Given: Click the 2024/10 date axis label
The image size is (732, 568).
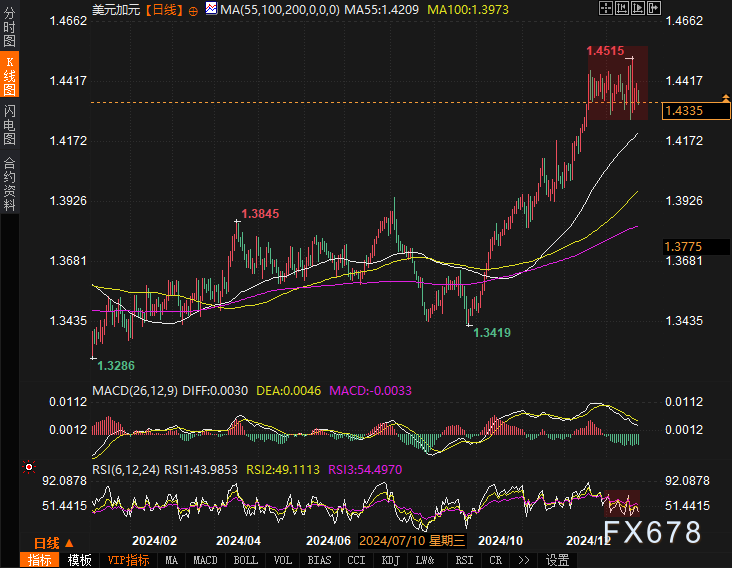Looking at the screenshot, I should point(500,541).
